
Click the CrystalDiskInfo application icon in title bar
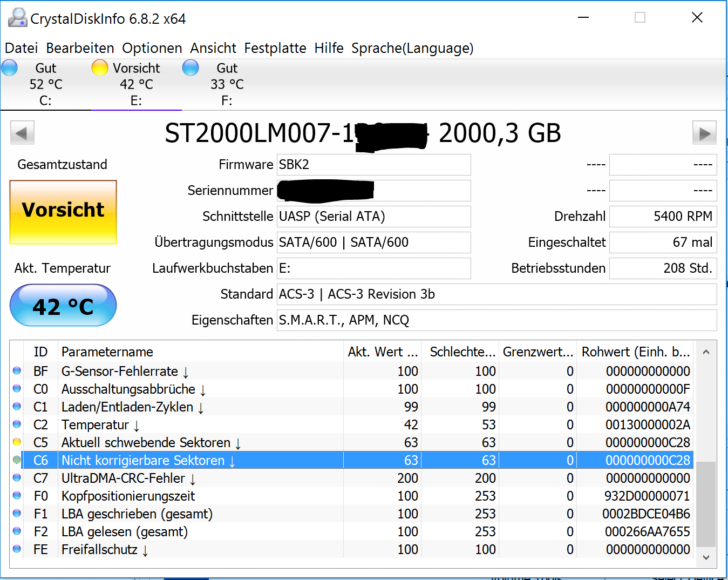[x=17, y=18]
